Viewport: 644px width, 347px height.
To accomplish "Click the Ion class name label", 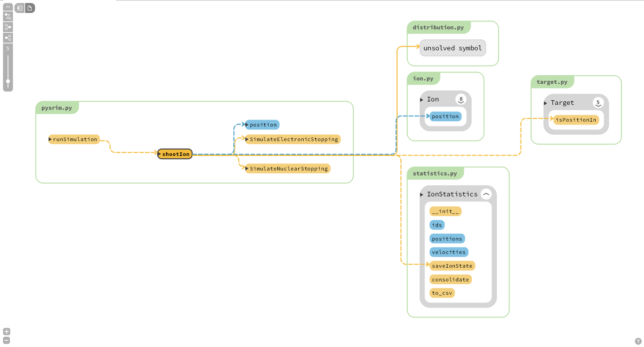I will [433, 99].
